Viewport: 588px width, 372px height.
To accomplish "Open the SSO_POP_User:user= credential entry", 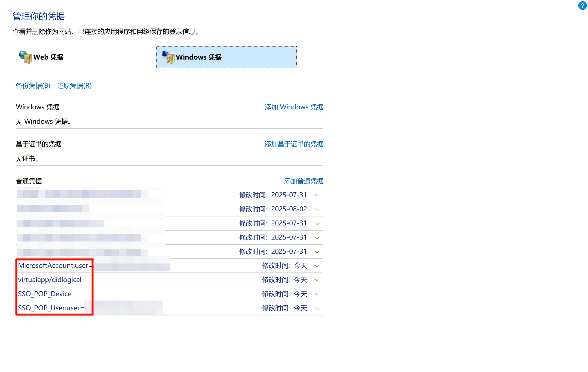I will tap(51, 308).
